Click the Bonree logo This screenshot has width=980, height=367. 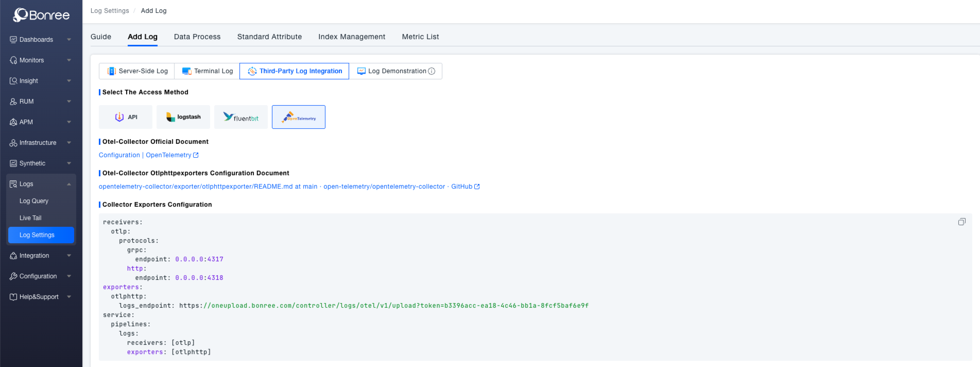pyautogui.click(x=41, y=15)
